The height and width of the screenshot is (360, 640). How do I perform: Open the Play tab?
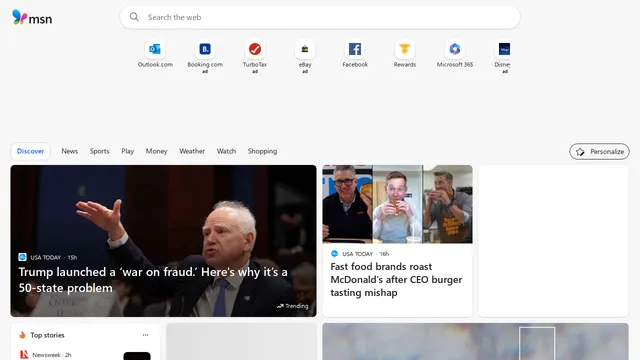pyautogui.click(x=127, y=151)
